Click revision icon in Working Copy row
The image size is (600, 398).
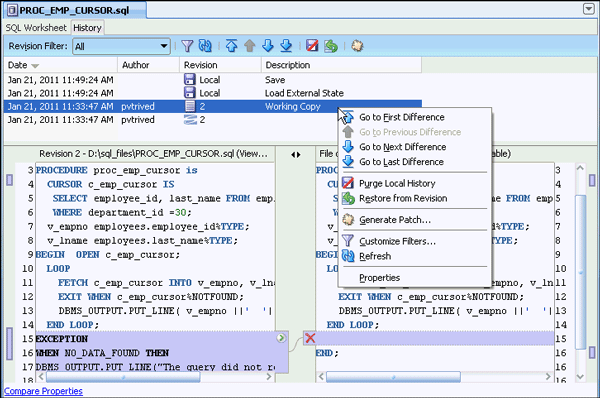[x=190, y=106]
